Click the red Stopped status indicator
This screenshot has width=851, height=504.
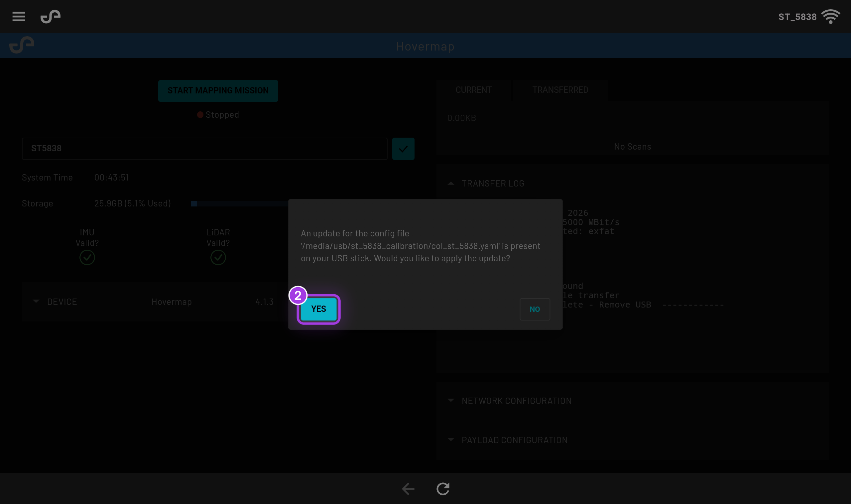click(200, 115)
